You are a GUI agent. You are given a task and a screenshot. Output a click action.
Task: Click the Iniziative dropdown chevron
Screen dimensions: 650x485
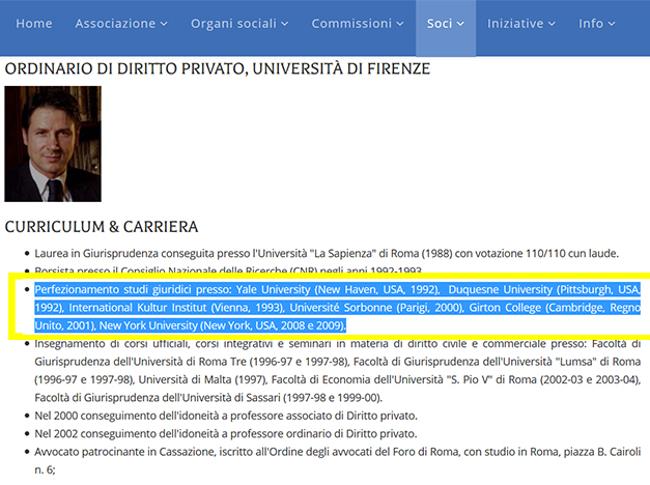(x=552, y=24)
